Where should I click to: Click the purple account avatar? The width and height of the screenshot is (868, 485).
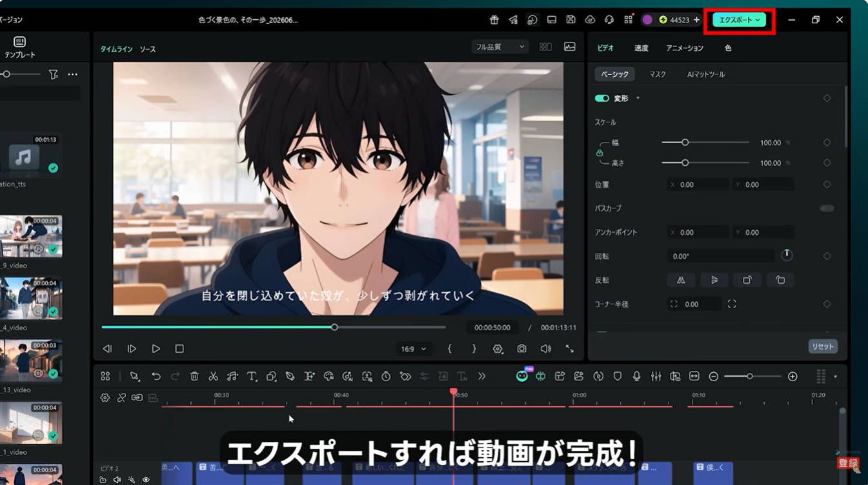point(647,20)
